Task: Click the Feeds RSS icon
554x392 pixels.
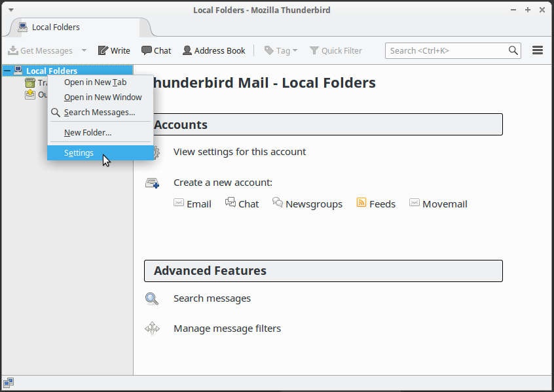Action: (361, 203)
